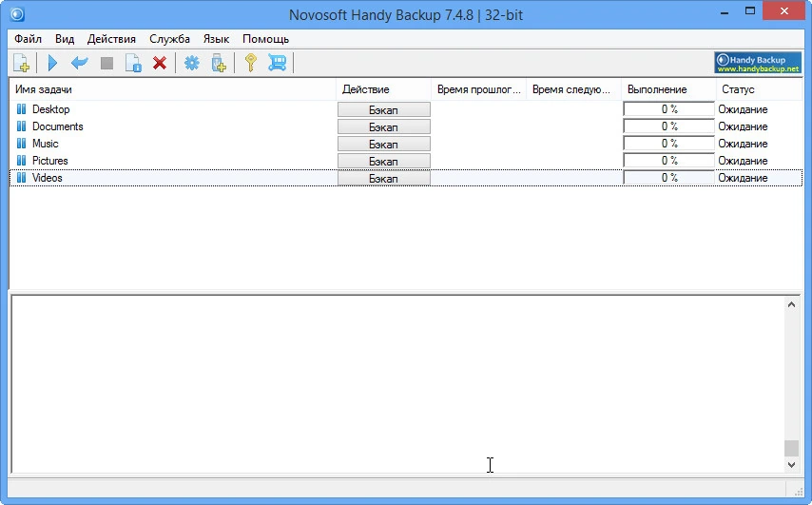Click the gray stop square icon
Screen dimensions: 812x505
click(x=106, y=63)
